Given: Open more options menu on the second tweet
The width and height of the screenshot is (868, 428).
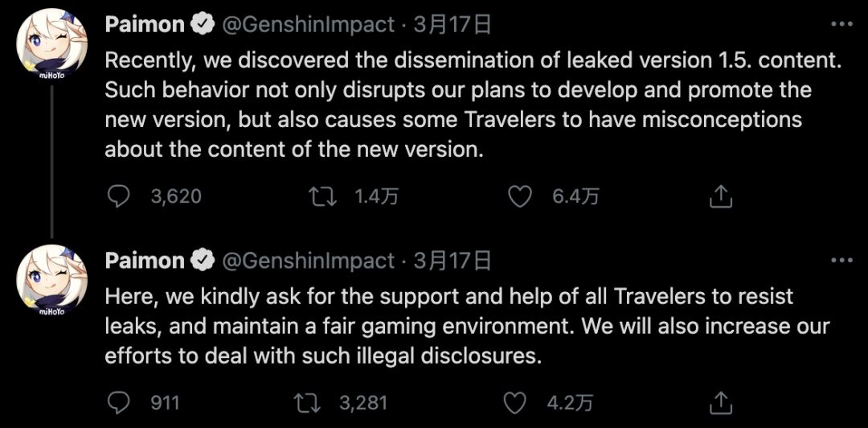Looking at the screenshot, I should click(842, 260).
